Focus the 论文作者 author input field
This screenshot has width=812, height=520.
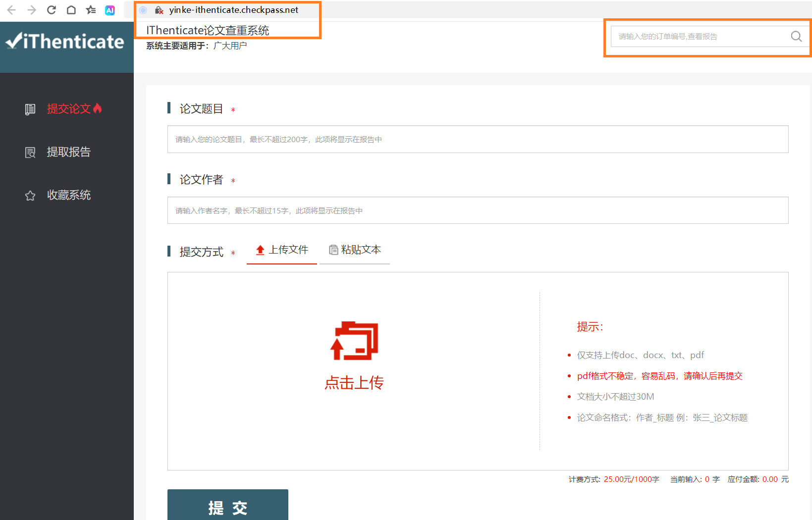[478, 210]
